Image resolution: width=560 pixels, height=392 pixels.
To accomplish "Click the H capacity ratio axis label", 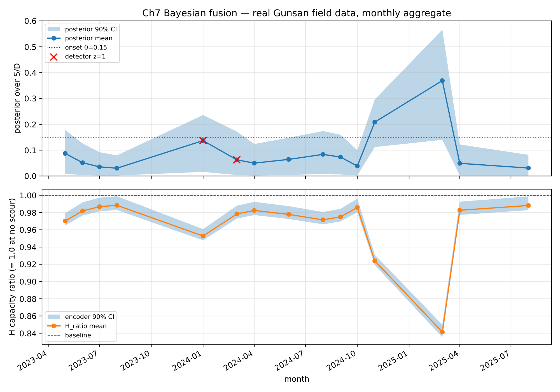I will (12, 267).
